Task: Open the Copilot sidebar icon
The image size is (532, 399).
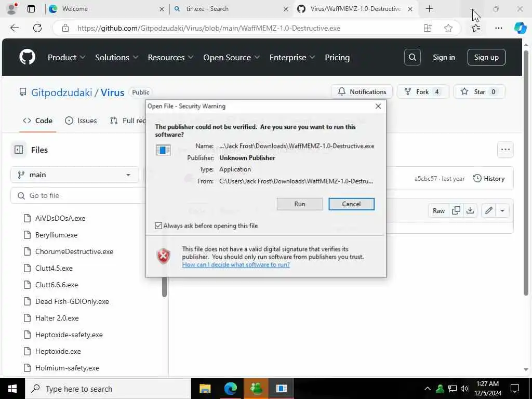Action: (x=520, y=28)
